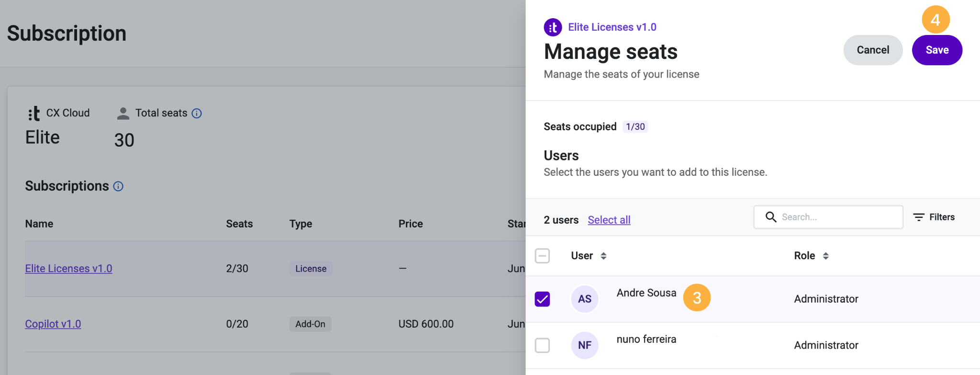Open the Elite Licenses v1.0 subscription link

pyautogui.click(x=68, y=269)
